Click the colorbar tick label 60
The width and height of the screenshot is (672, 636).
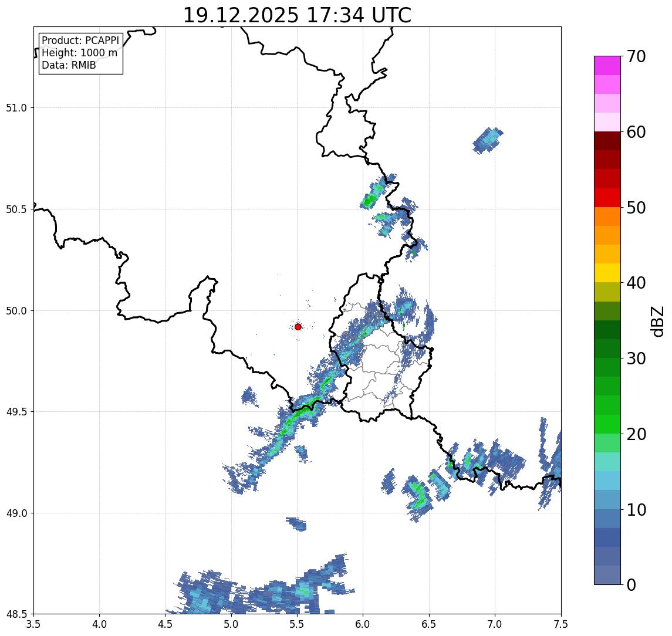click(636, 132)
